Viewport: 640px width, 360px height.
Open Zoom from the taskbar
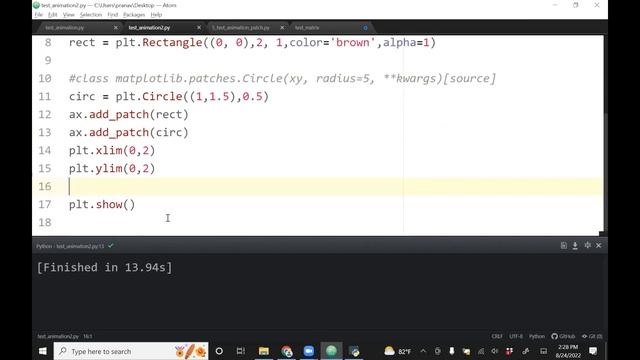(x=309, y=351)
